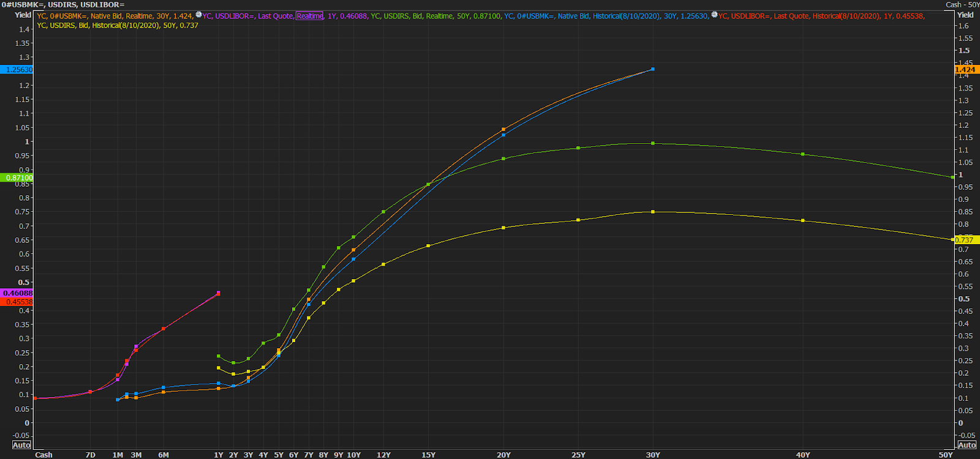980x459 pixels.
Task: Click the clock icon before purple USDLIBOR legend
Action: click(198, 15)
